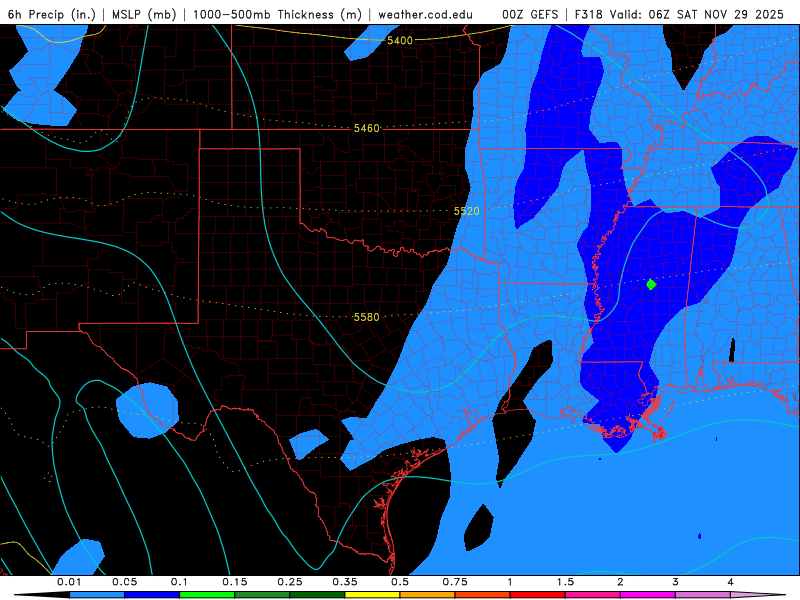This screenshot has width=800, height=600.
Task: Click the orange 0.5 legend swatch
Action: tap(428, 595)
